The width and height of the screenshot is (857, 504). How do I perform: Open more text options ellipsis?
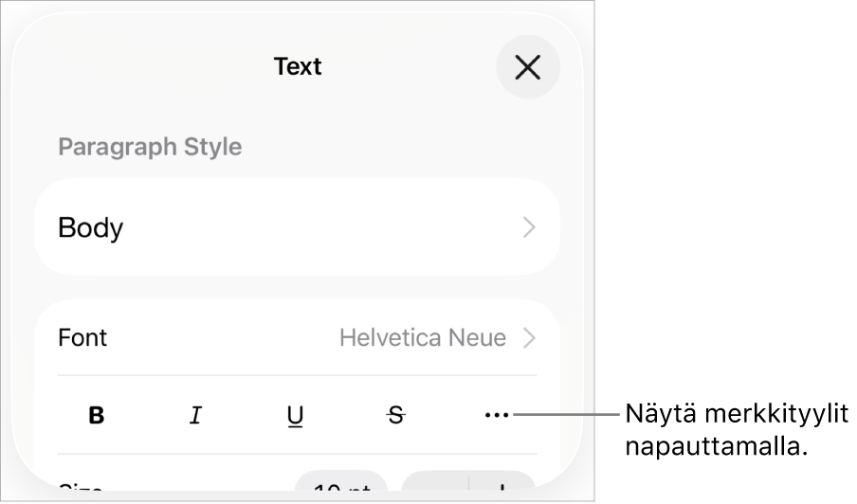click(496, 415)
